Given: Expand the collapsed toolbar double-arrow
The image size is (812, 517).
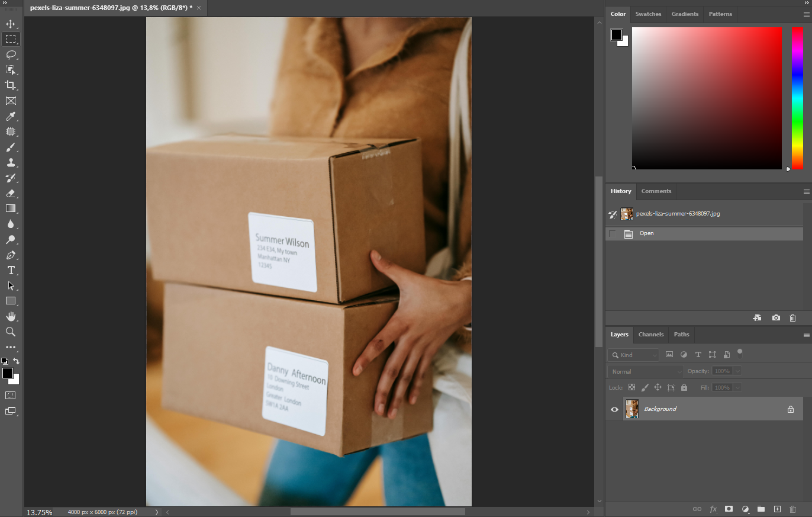Looking at the screenshot, I should pos(4,3).
